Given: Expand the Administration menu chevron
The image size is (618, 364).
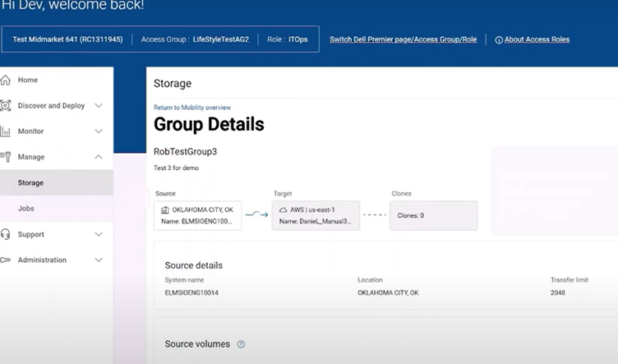Looking at the screenshot, I should coord(99,260).
